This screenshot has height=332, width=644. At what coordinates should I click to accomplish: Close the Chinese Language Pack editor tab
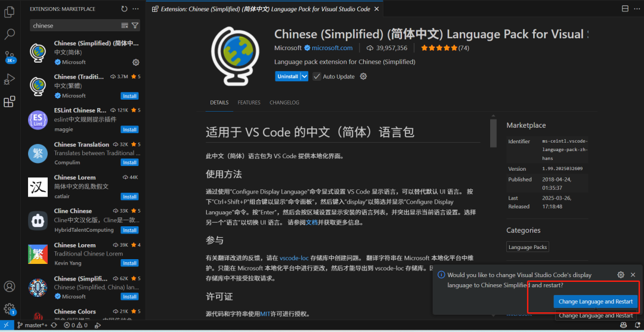click(376, 8)
